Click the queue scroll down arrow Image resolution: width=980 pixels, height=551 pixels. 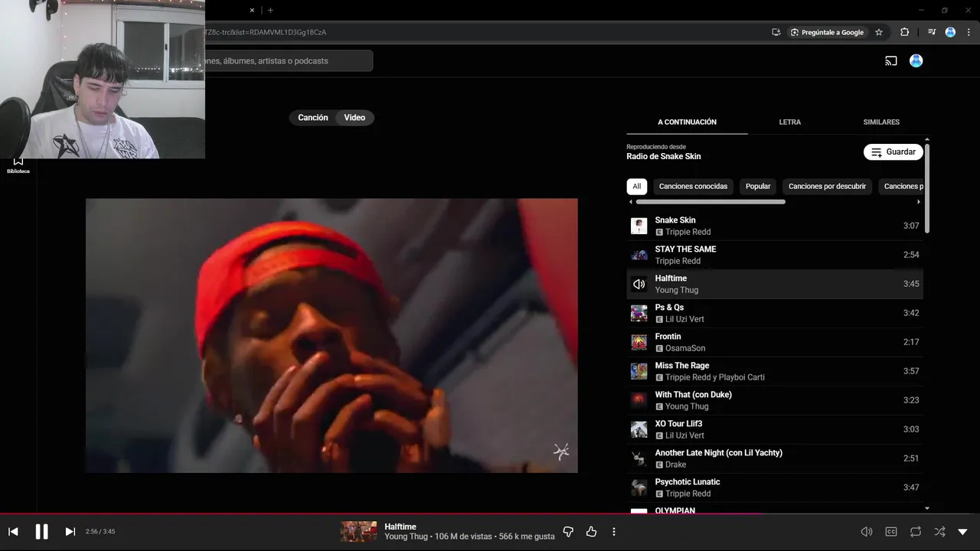pos(927,508)
